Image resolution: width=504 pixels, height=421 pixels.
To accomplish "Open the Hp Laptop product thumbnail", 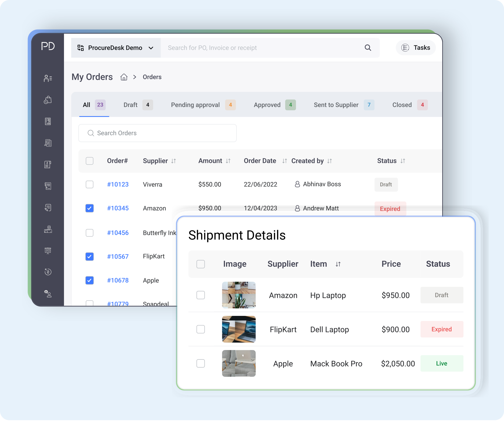I will pos(239,295).
